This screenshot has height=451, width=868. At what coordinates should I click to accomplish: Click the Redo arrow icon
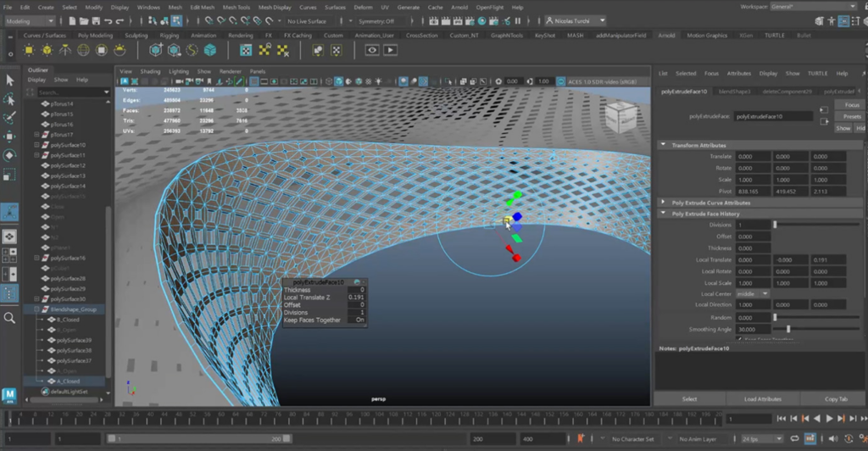pos(120,21)
